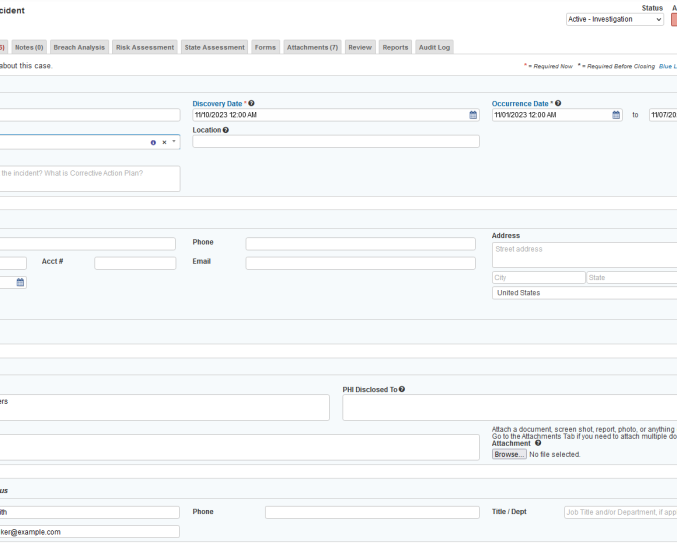
Task: Switch to the Breach Analysis tab
Action: 79,47
